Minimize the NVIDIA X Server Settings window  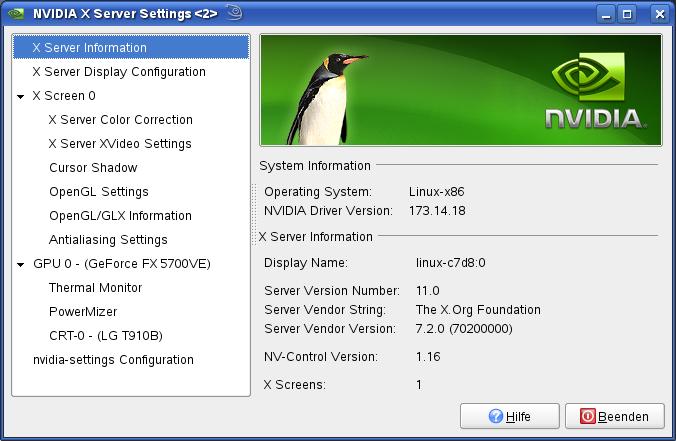coord(606,14)
